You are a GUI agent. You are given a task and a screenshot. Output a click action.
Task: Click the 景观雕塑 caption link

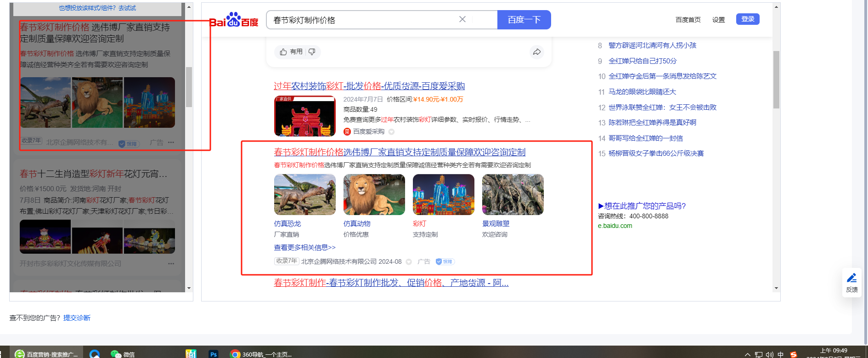click(x=496, y=224)
